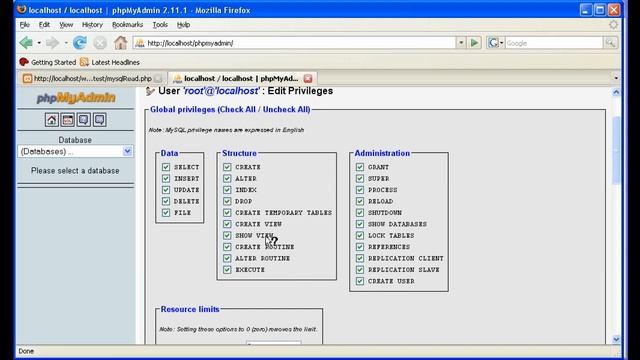Open the Databases dropdown in sidebar
Screen dimensions: 640x360
[x=76, y=151]
